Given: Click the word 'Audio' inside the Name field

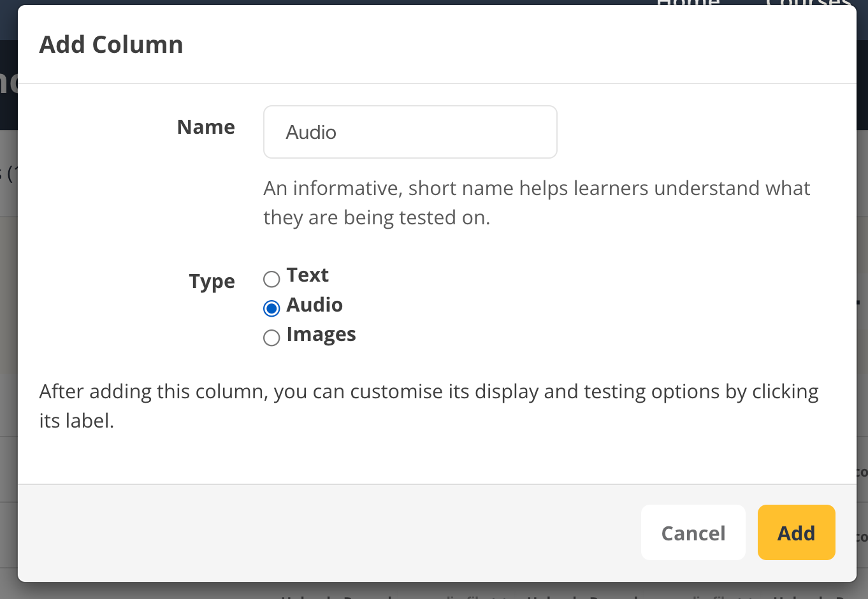Looking at the screenshot, I should click(311, 133).
